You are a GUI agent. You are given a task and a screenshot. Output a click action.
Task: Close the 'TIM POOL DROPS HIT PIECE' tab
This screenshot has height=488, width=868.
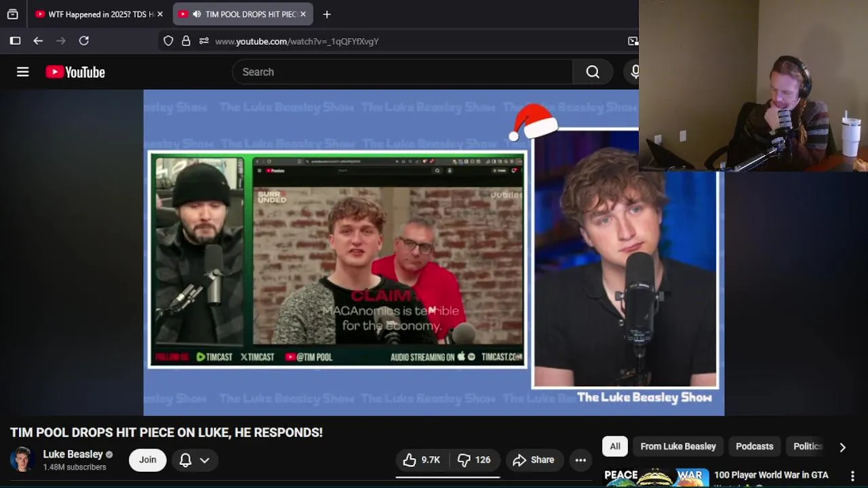(303, 14)
